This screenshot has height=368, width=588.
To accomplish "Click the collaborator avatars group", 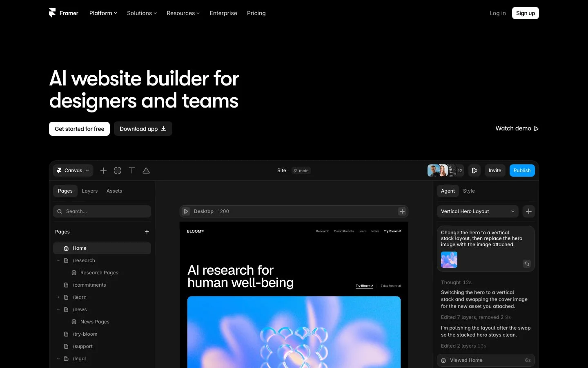I will [445, 171].
